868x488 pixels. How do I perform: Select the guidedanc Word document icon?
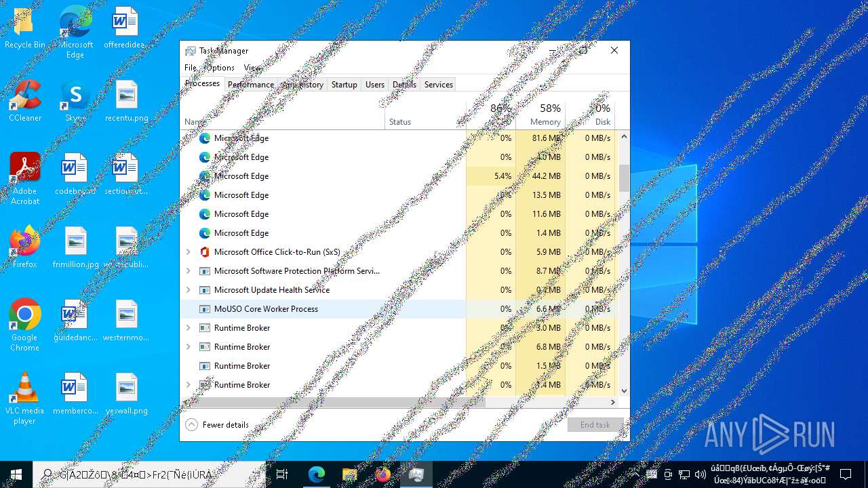pos(75,321)
